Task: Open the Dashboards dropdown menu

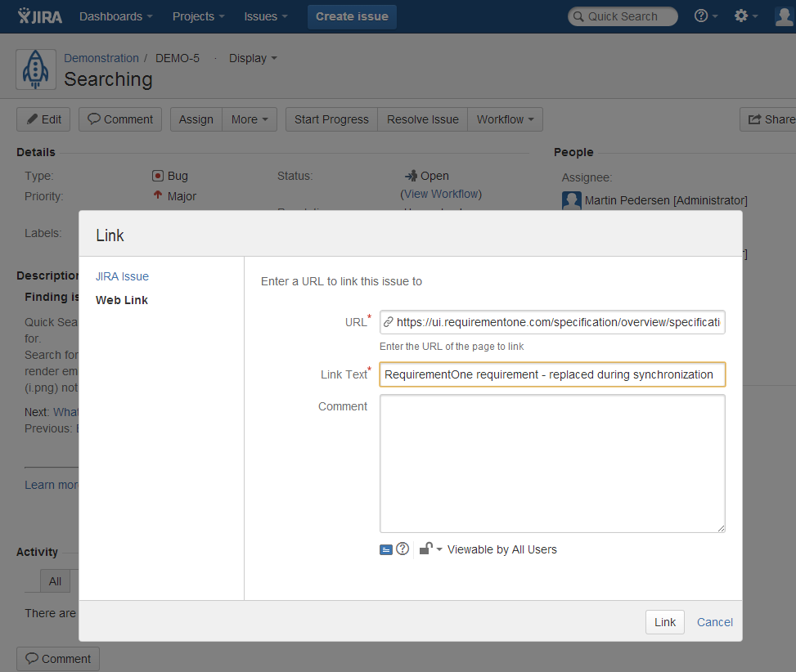Action: 115,16
